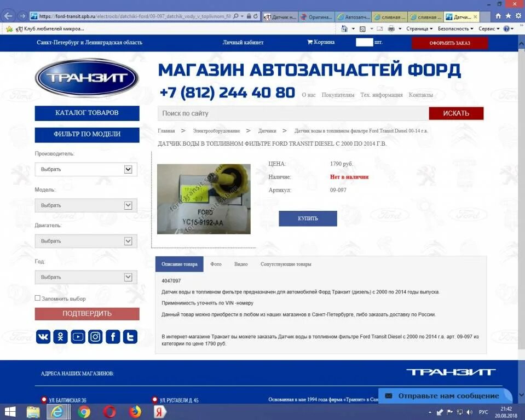Open browser Tools gear icon
This screenshot has height=420, width=525.
(518, 16)
